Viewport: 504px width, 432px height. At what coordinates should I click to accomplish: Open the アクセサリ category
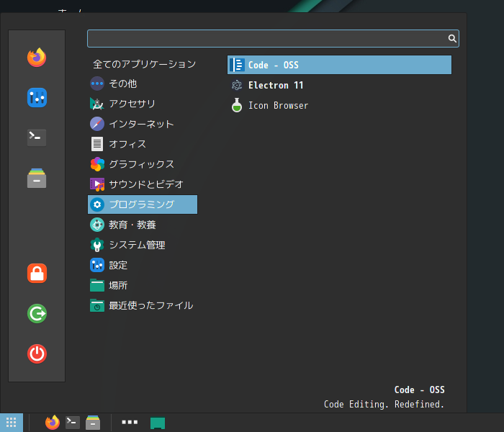[x=143, y=104]
